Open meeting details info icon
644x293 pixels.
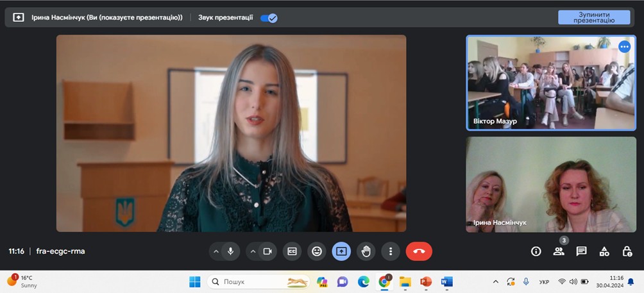536,251
